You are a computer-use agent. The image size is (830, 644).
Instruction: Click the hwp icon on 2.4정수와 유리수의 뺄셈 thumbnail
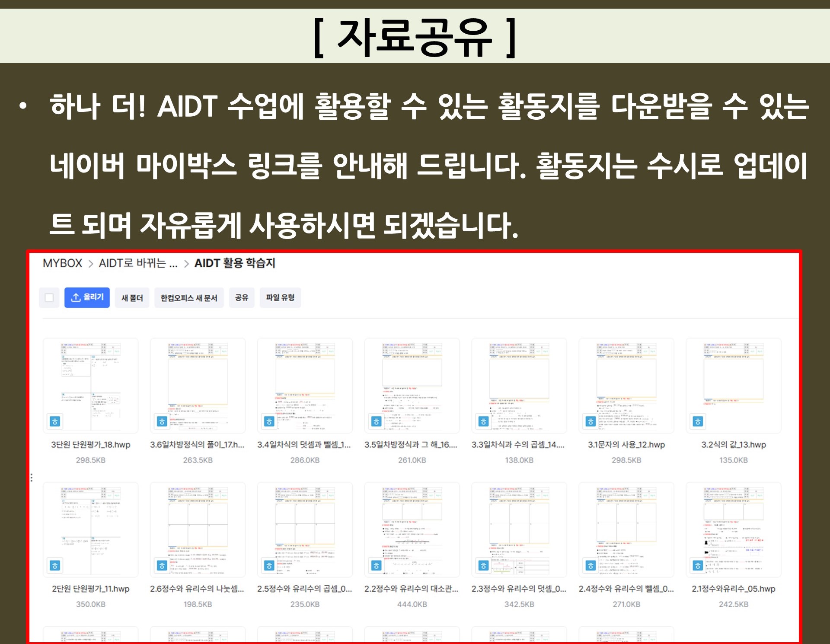591,565
